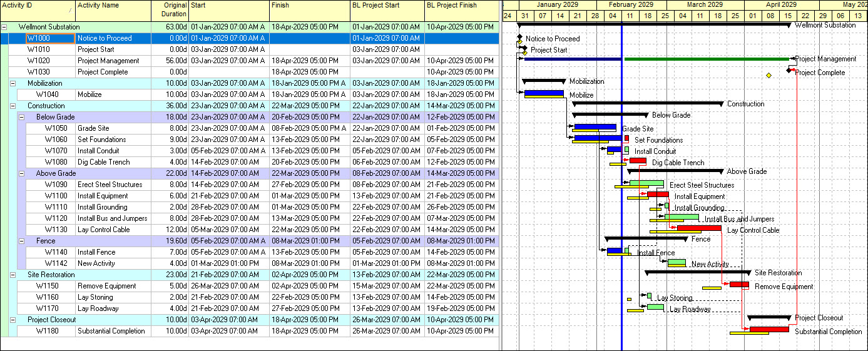
Task: Click the blue Mobilize bar in Gantt
Action: [543, 93]
